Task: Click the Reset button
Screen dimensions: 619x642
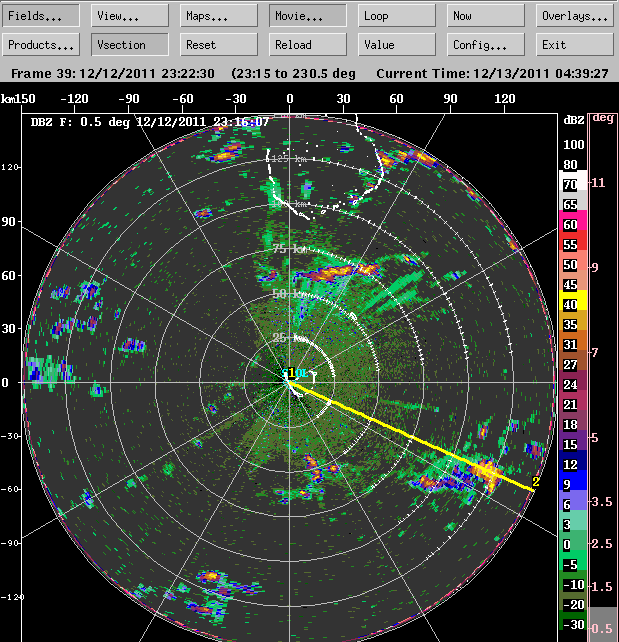Action: [x=219, y=45]
